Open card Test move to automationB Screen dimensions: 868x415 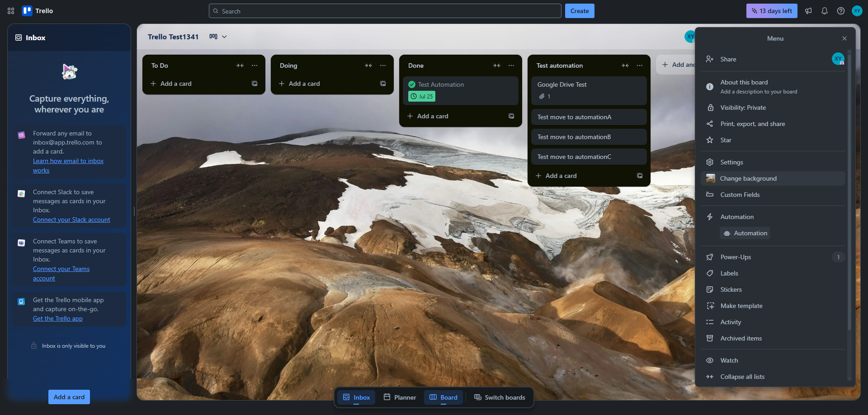589,137
